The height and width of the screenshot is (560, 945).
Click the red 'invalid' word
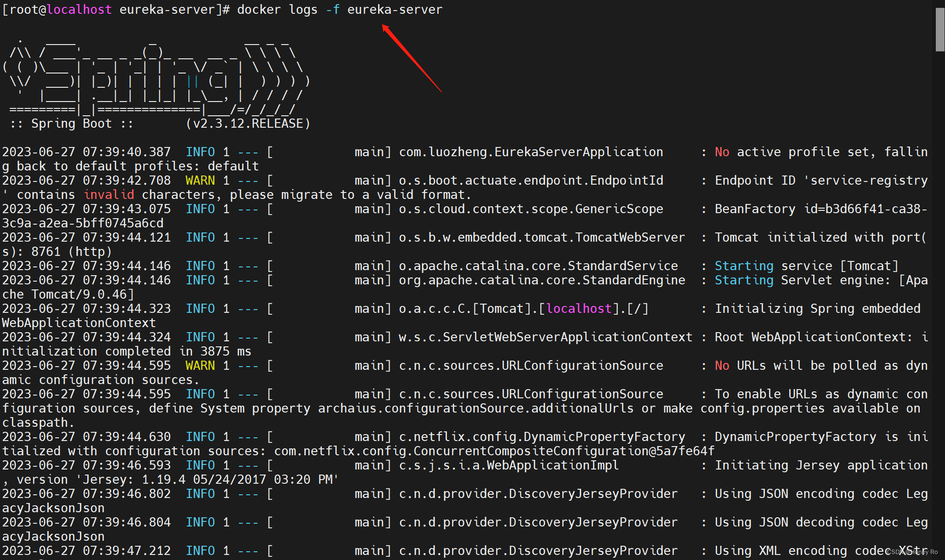point(108,195)
